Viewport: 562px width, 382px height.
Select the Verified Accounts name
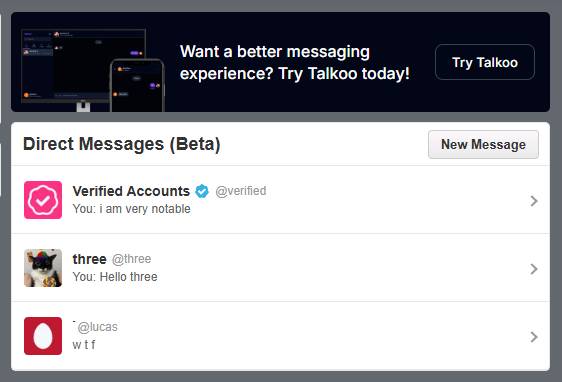pyautogui.click(x=131, y=191)
